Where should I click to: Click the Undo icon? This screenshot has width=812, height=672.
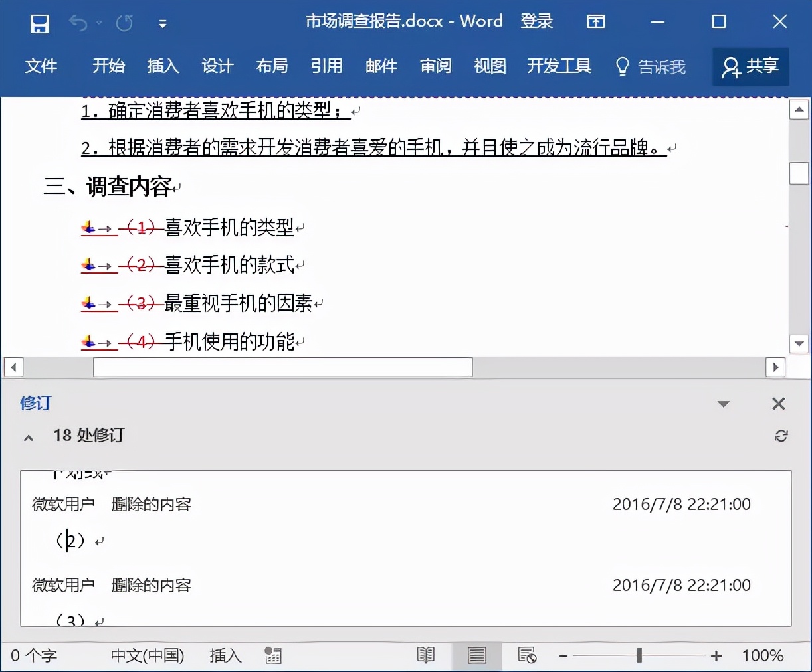click(x=77, y=23)
